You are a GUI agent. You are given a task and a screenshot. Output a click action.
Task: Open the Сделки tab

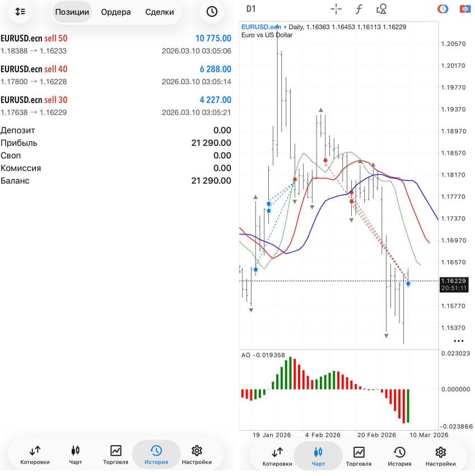click(x=160, y=12)
